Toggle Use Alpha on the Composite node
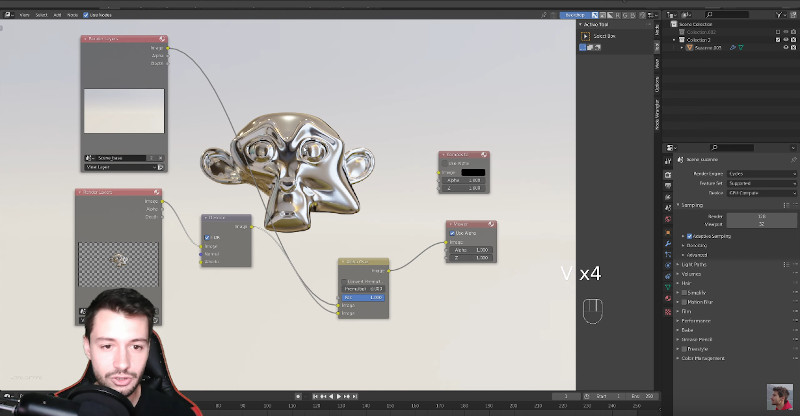The width and height of the screenshot is (800, 416). tap(444, 163)
